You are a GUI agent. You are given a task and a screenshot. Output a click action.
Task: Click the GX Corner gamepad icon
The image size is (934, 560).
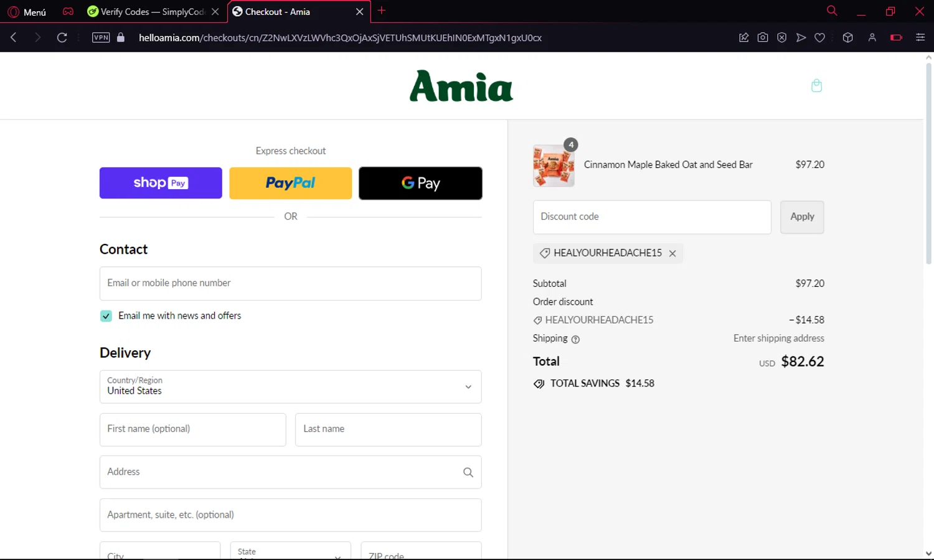tap(68, 11)
